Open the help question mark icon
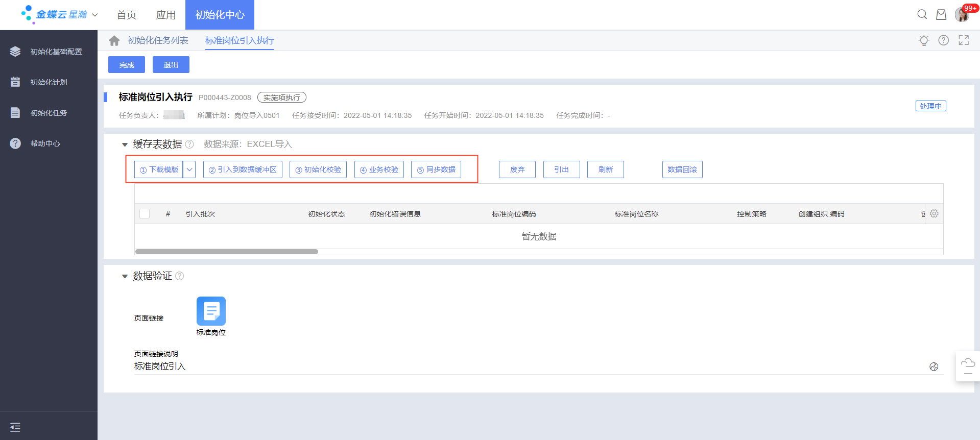Image resolution: width=980 pixels, height=440 pixels. [943, 40]
